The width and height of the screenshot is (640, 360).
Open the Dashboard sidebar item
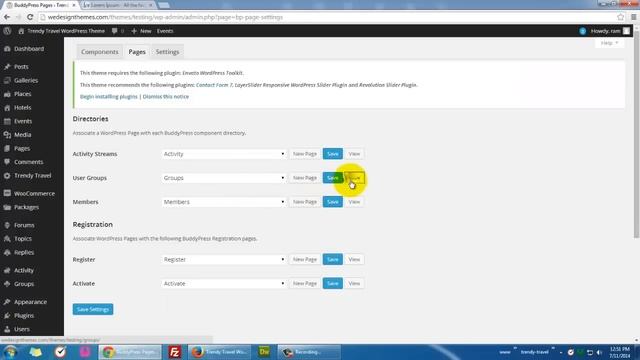coord(29,49)
